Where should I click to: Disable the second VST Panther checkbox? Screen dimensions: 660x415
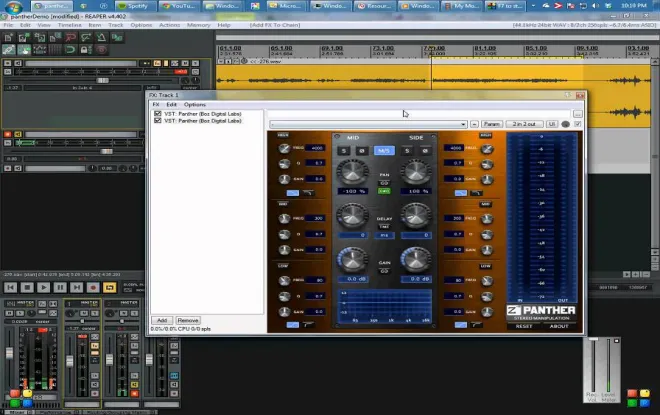(158, 121)
